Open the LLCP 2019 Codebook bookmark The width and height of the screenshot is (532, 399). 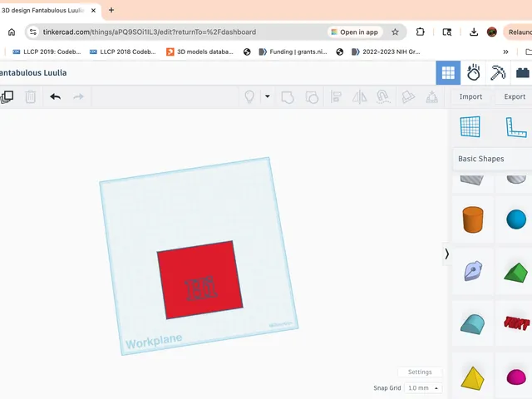click(x=47, y=52)
